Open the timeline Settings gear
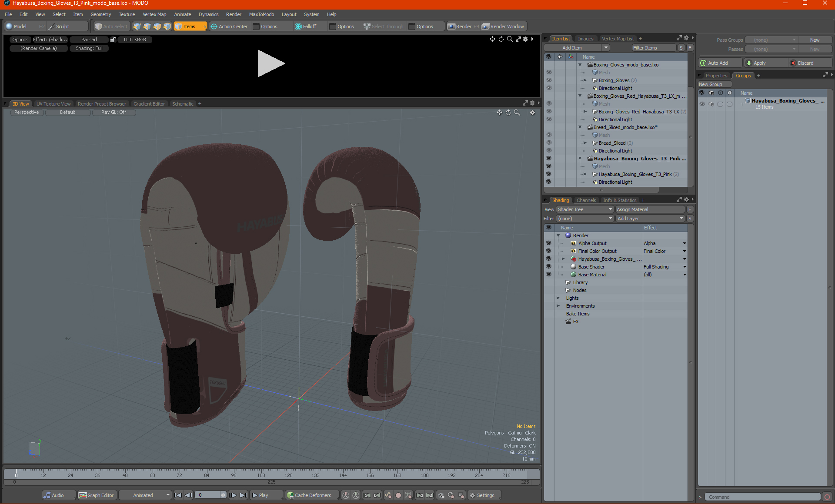 pos(472,495)
